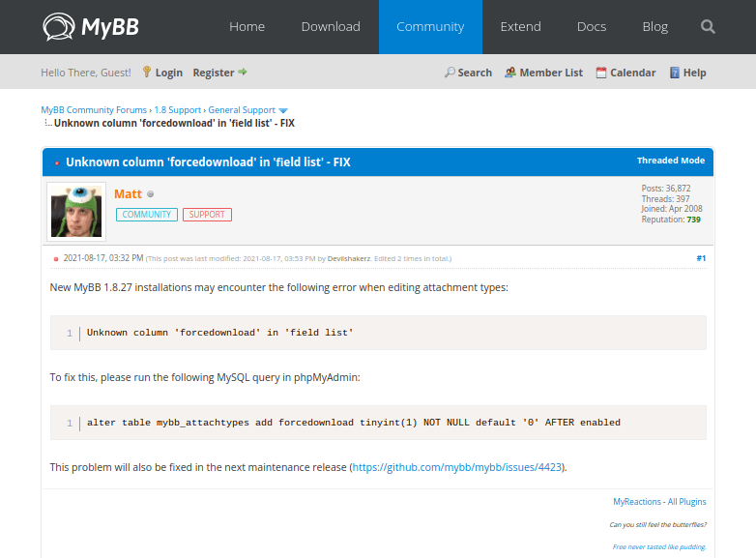
Task: Go to the 1.8 Support breadcrumb
Action: click(178, 110)
